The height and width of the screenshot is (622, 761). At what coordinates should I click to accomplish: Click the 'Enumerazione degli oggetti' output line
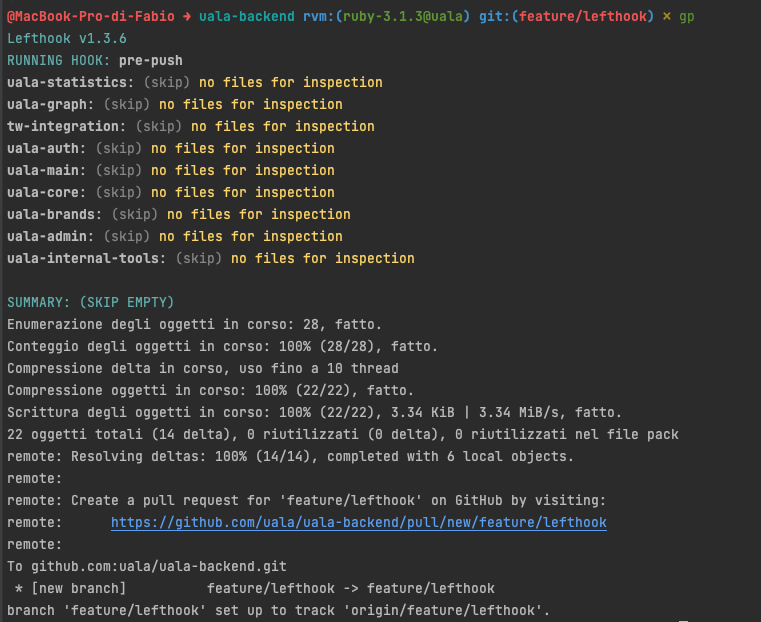click(195, 325)
